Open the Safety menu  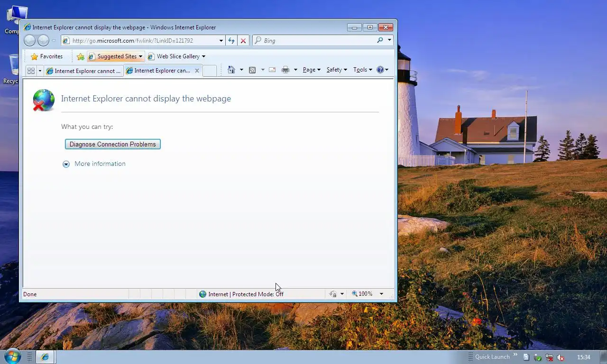tap(337, 70)
